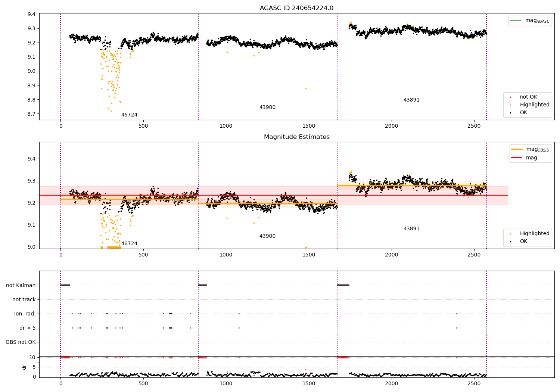This screenshot has height=392, width=560.
Task: Click the 9.0 tick on Magnitude Estimates y-axis
Action: [x=32, y=247]
